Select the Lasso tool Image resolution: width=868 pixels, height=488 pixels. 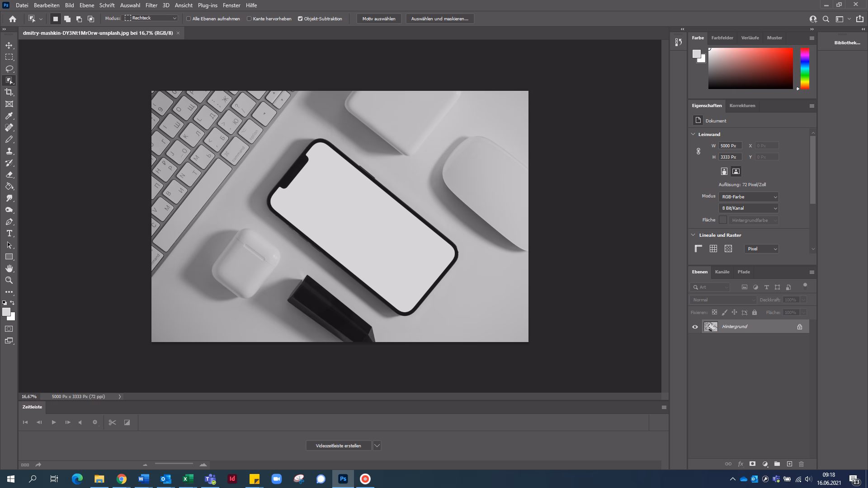(9, 69)
